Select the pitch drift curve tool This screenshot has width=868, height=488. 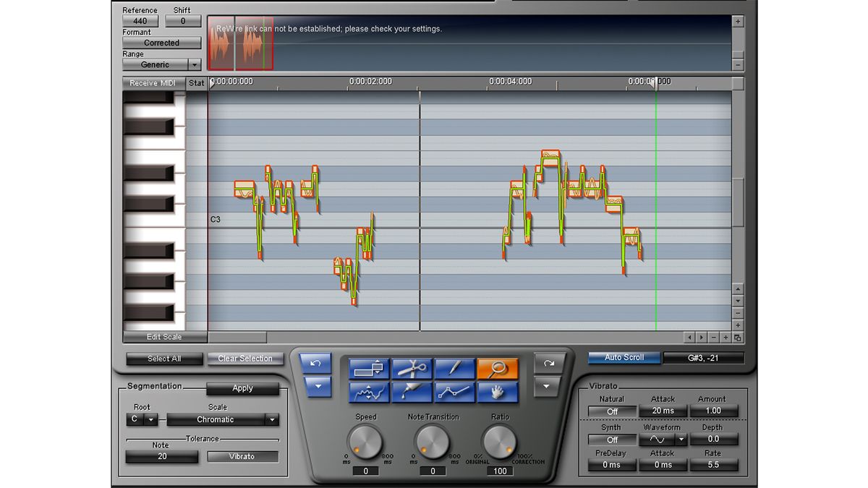(454, 393)
